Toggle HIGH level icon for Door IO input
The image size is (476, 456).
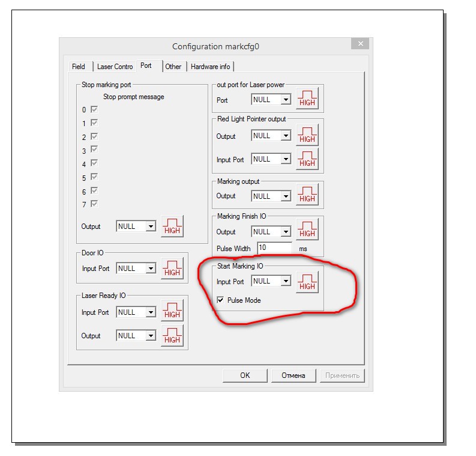tap(172, 269)
